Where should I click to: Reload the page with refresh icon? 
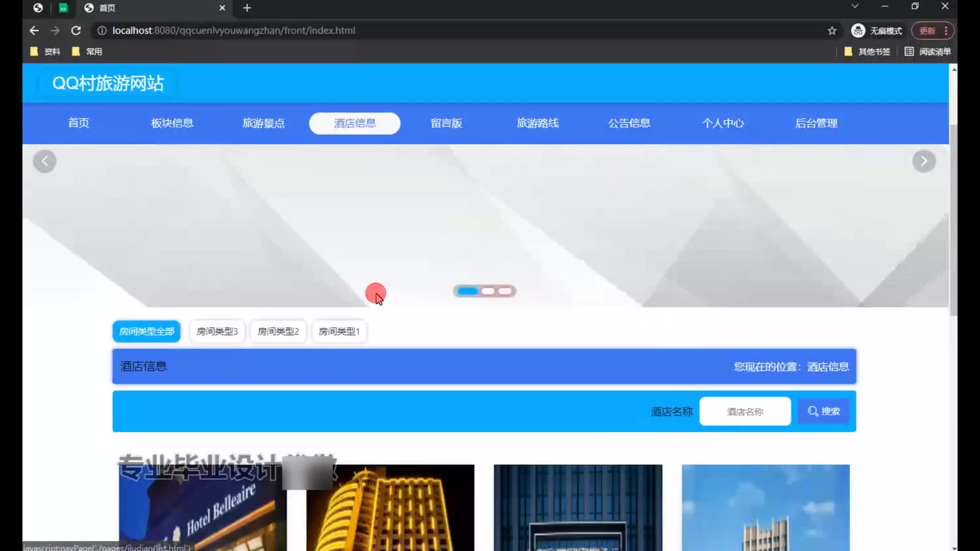tap(76, 31)
